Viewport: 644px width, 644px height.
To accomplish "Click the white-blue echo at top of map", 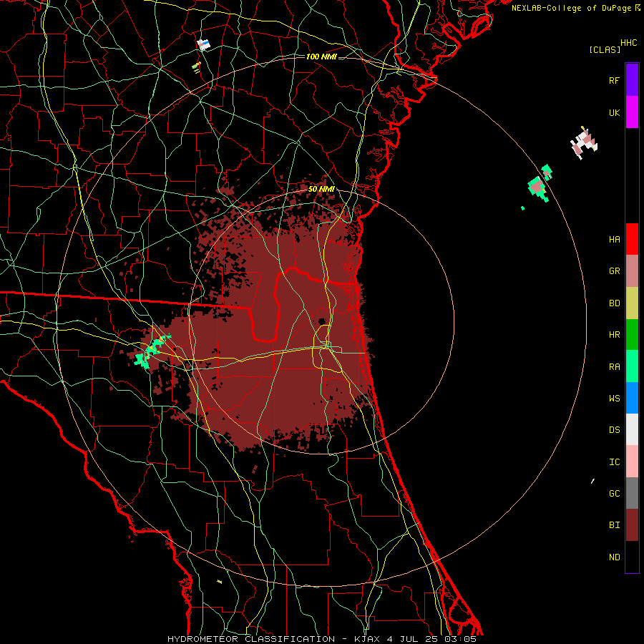I will pos(204,44).
